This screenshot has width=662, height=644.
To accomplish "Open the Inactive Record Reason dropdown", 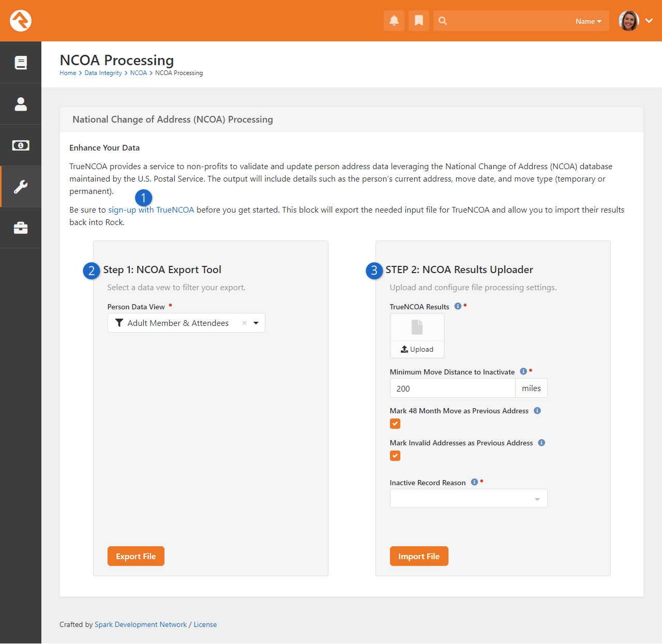I will pos(469,499).
